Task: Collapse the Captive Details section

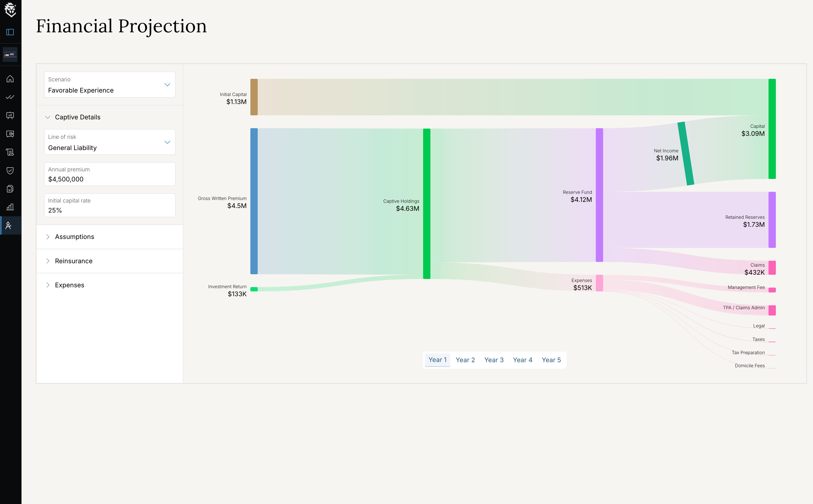Action: coord(110,117)
